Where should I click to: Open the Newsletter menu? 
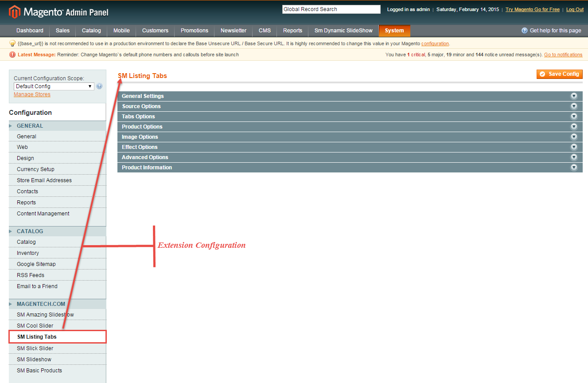234,31
